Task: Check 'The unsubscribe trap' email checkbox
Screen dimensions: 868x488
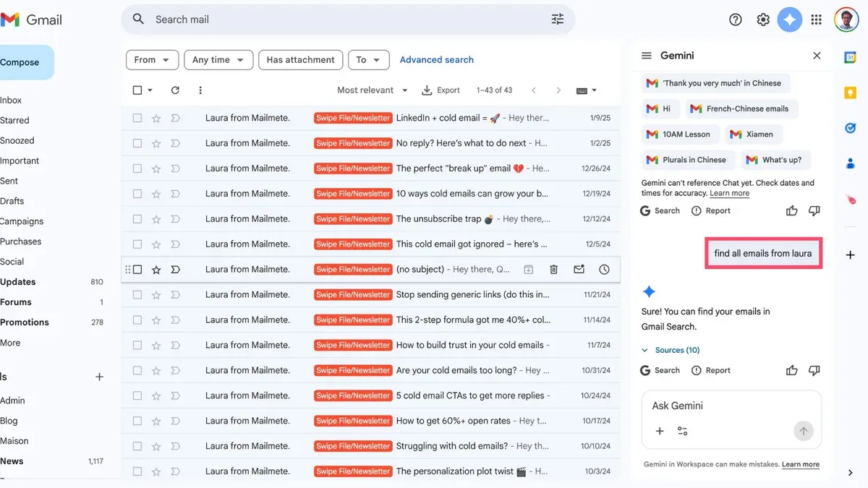Action: click(137, 219)
